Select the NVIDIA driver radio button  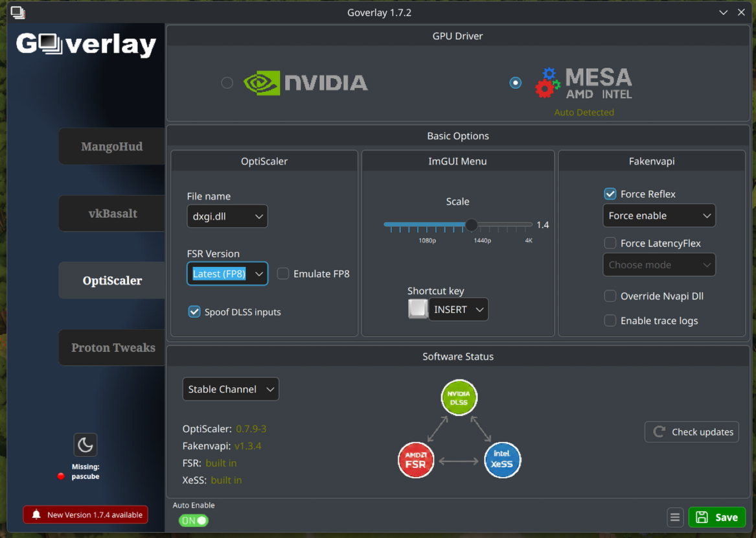coord(227,82)
